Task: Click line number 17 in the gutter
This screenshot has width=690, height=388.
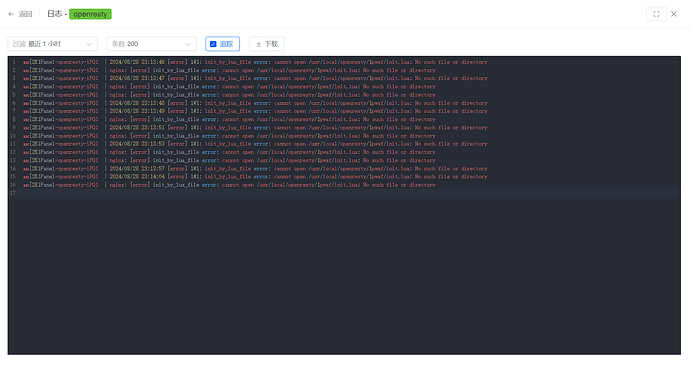Action: click(x=13, y=193)
